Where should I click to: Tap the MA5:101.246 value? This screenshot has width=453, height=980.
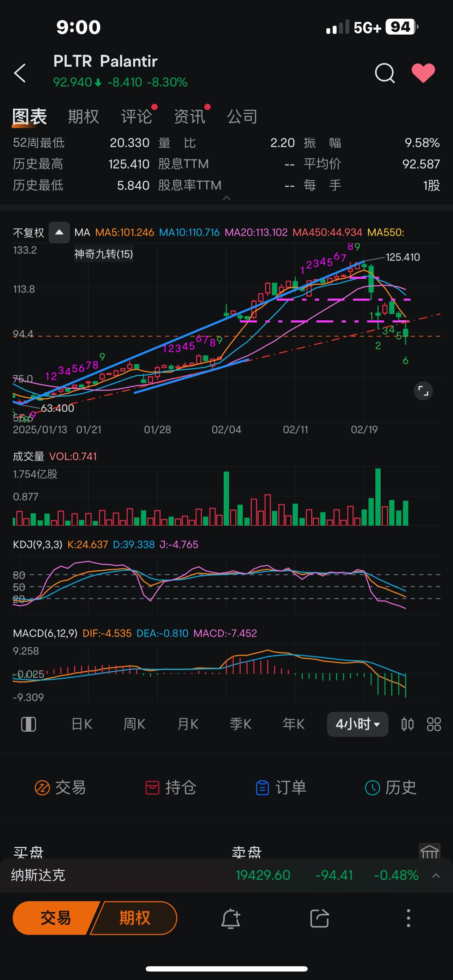tap(125, 232)
